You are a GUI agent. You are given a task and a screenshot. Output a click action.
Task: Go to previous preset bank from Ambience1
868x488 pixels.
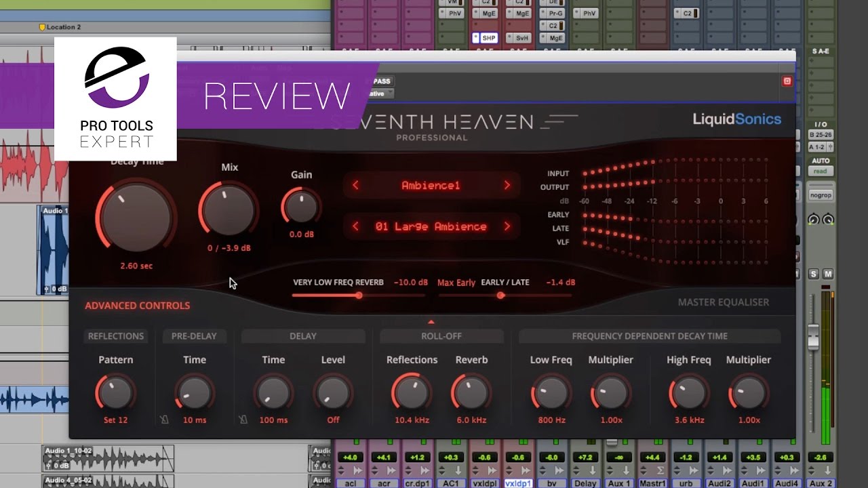point(355,185)
